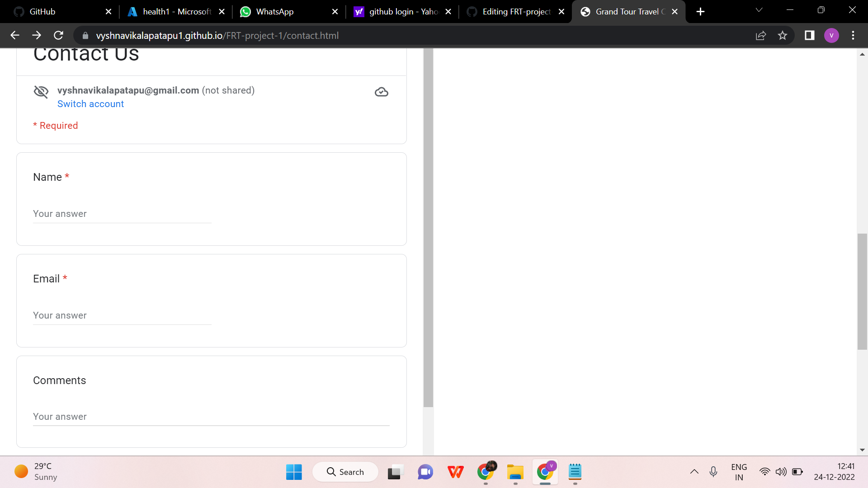
Task: Open weather widget 29°C Sunny
Action: 36,472
